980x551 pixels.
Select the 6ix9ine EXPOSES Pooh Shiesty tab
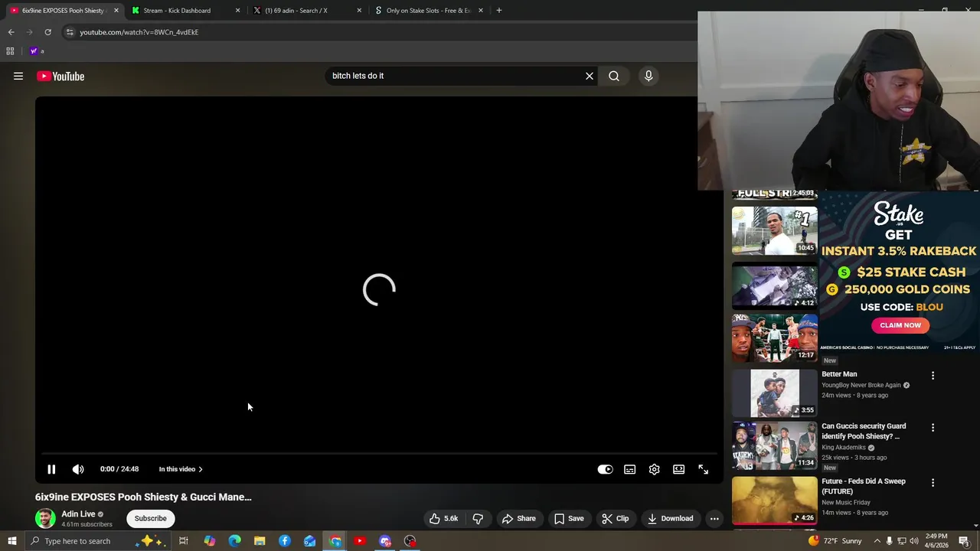pyautogui.click(x=63, y=11)
